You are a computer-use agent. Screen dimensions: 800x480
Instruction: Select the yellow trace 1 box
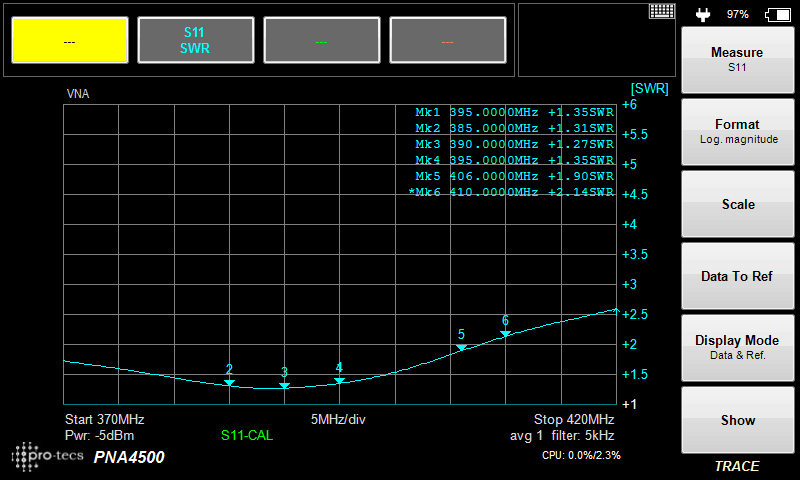69,41
